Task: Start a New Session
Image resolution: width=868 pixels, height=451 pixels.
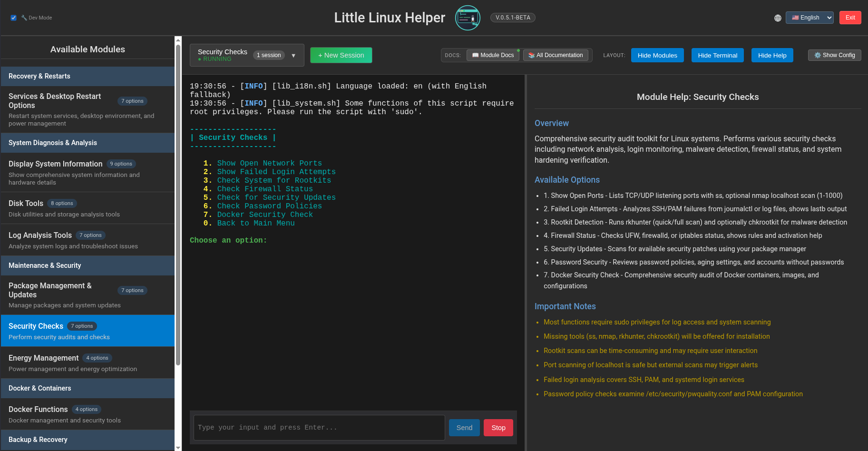Action: click(341, 55)
